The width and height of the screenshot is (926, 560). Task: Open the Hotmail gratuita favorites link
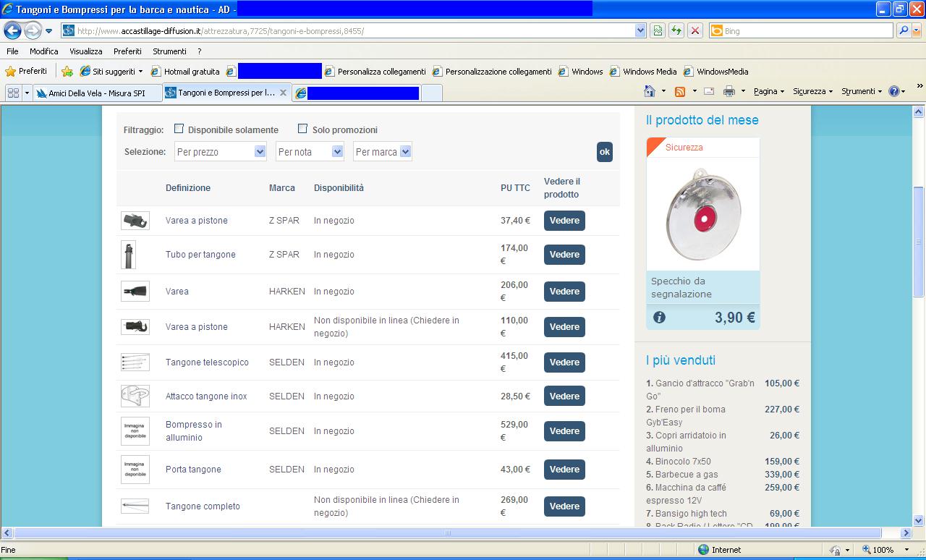click(184, 72)
